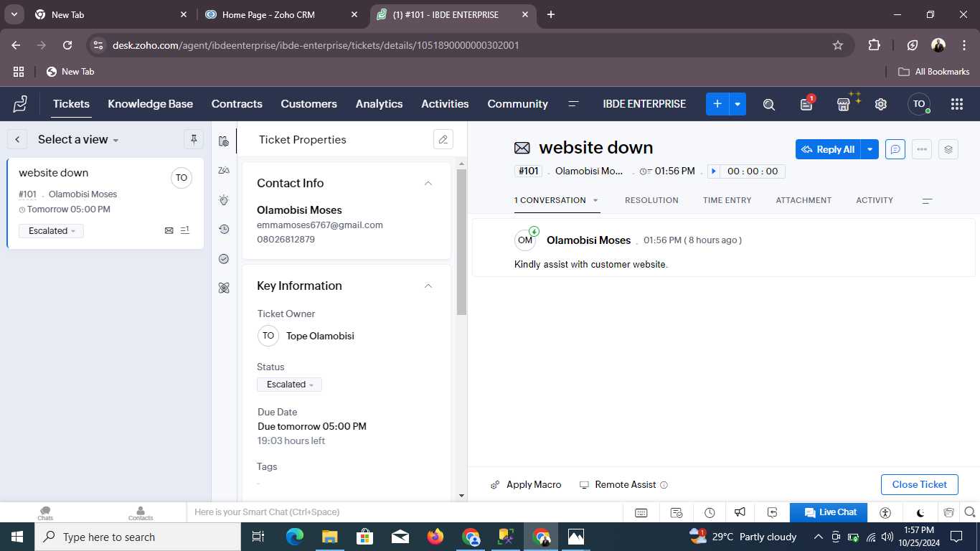Open the Knowledge Base module
Screen dimensions: 980x551
tap(151, 104)
